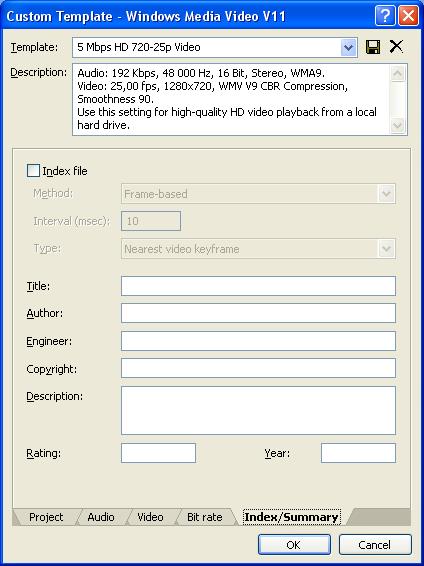Image resolution: width=424 pixels, height=566 pixels.
Task: Enable the Index file checkbox
Action: click(33, 171)
